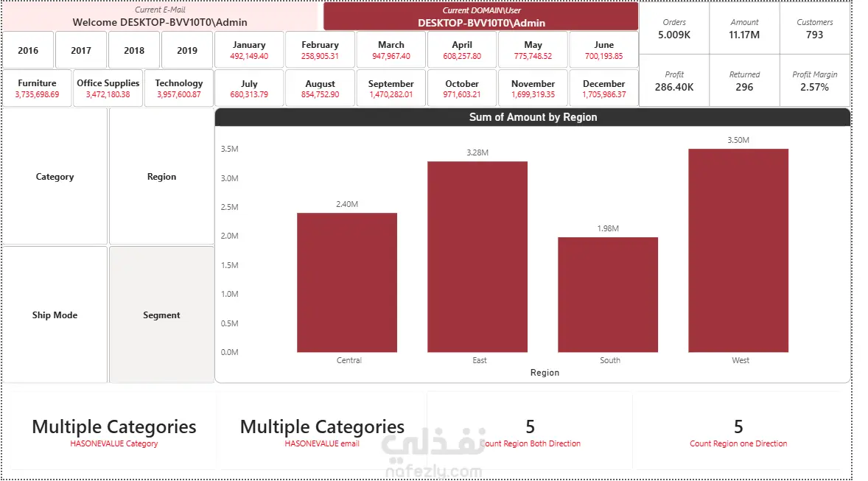
Task: Choose the October month tile
Action: click(462, 88)
